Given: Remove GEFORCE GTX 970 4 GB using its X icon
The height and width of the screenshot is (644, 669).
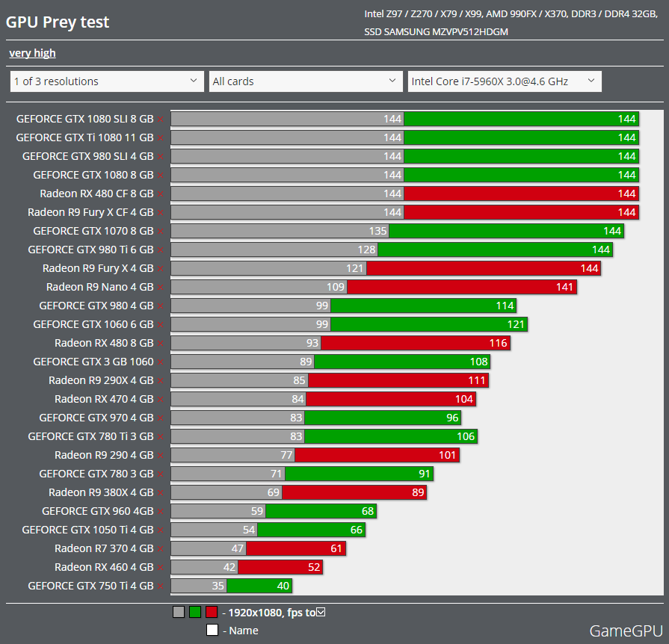Looking at the screenshot, I should click(x=161, y=418).
